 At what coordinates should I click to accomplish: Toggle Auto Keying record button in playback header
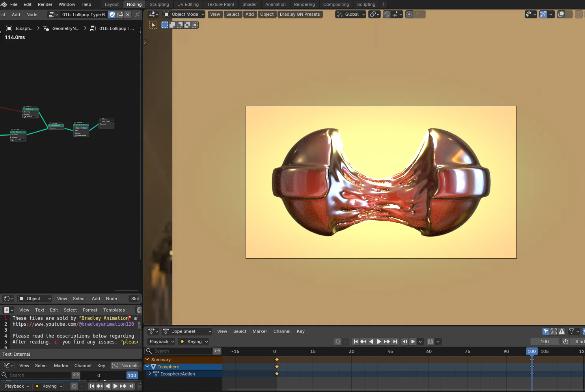tap(338, 342)
